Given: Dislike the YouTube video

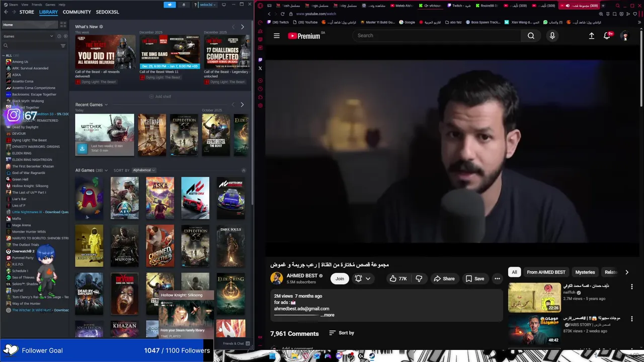Looking at the screenshot, I should pyautogui.click(x=419, y=279).
